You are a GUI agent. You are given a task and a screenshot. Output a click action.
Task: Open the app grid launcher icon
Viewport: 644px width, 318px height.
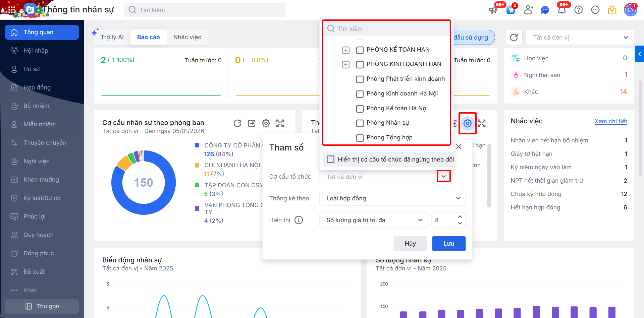[x=12, y=10]
